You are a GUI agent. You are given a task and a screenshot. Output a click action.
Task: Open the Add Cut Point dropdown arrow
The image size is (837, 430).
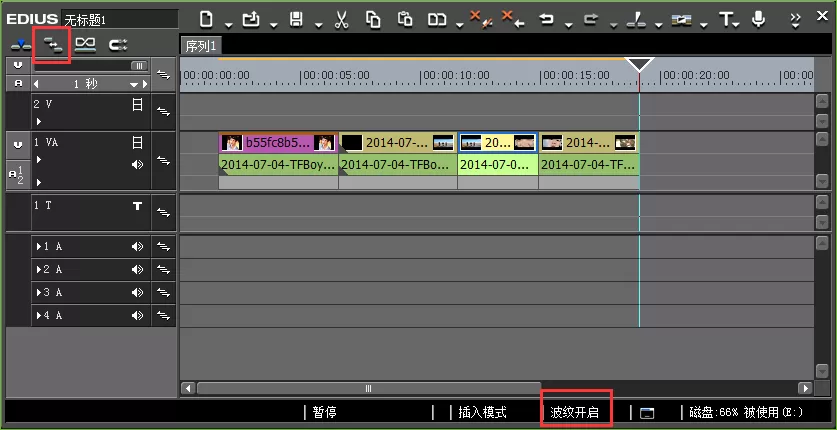[x=659, y=25]
